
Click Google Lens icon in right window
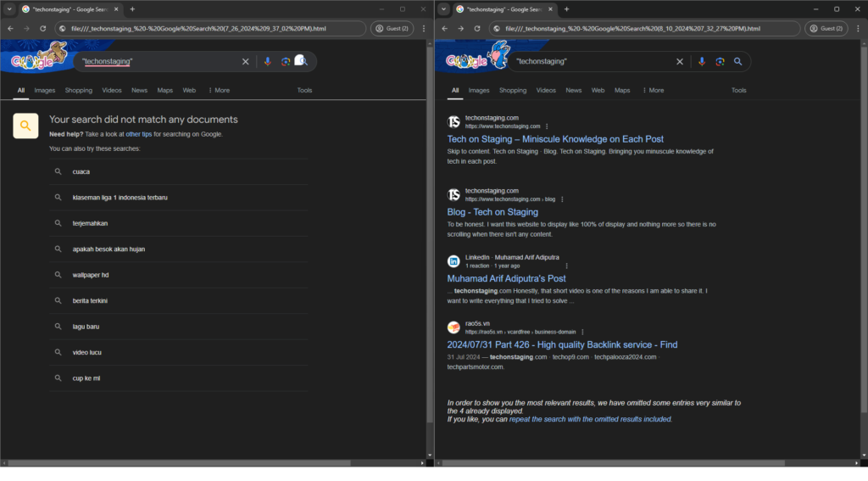pyautogui.click(x=720, y=62)
